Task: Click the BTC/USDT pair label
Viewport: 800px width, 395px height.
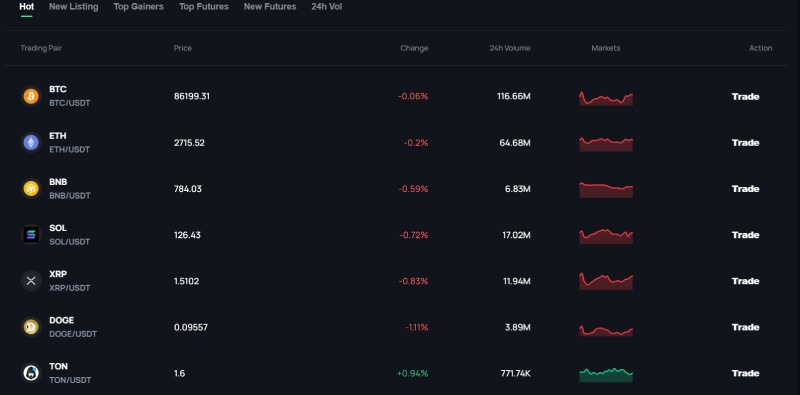Action: coord(69,103)
